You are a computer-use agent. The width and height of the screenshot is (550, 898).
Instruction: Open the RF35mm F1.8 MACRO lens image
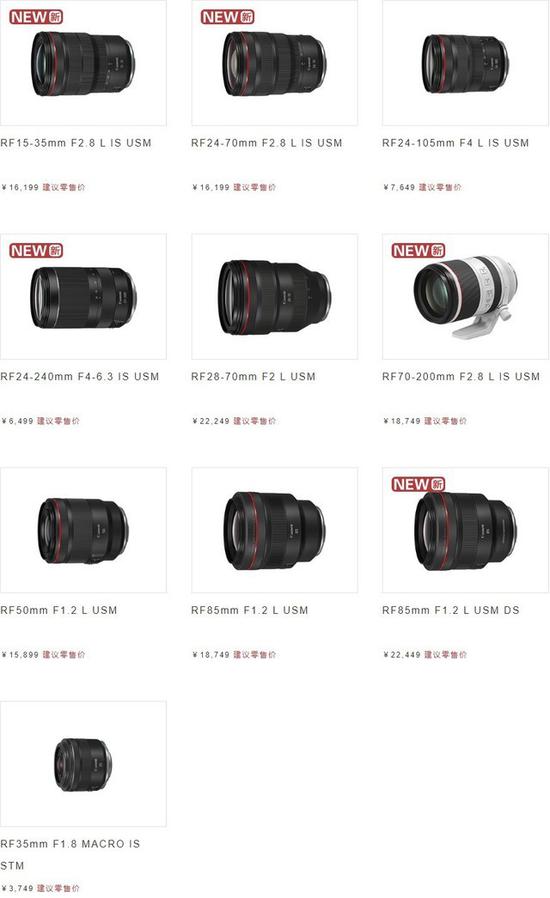pyautogui.click(x=83, y=764)
